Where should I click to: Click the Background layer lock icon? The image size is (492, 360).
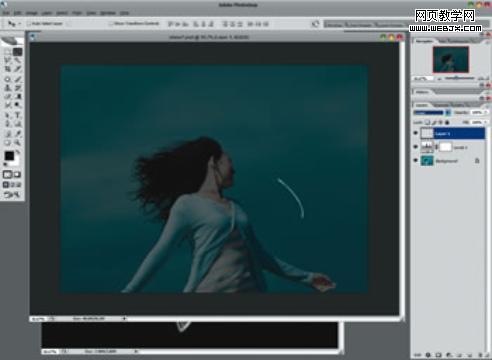click(477, 161)
